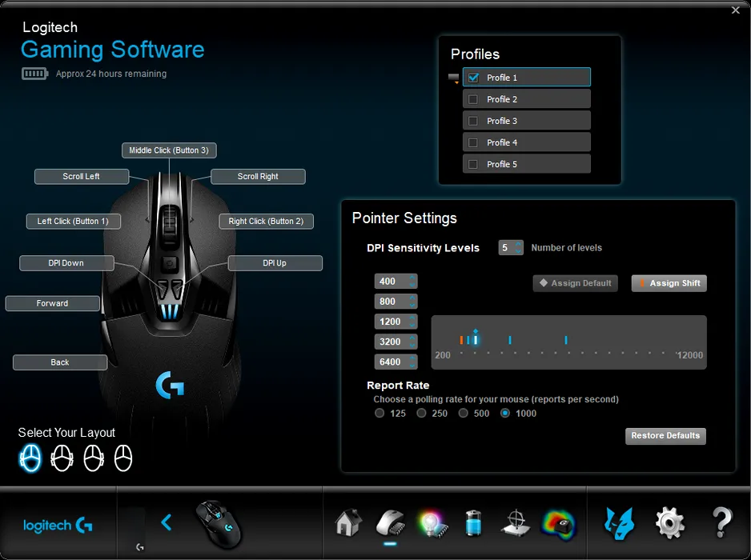Screen dimensions: 751x560
Task: Click the back arrow beside device image
Action: [167, 522]
